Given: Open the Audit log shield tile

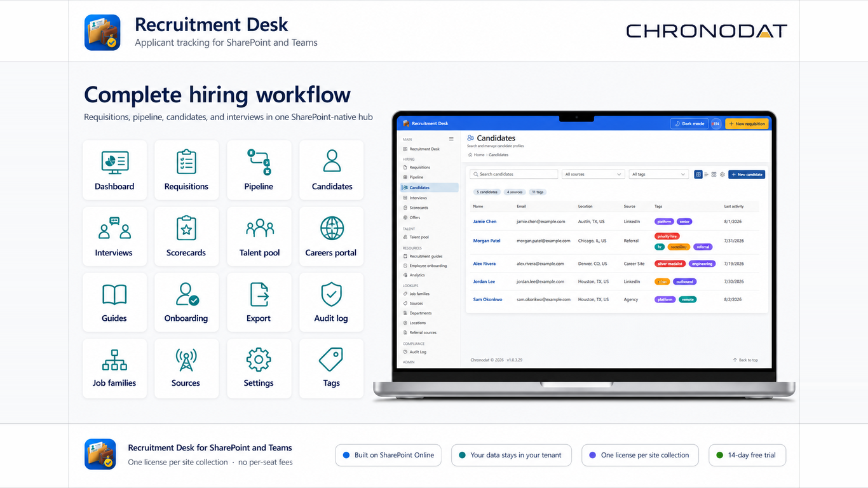Looking at the screenshot, I should point(332,302).
